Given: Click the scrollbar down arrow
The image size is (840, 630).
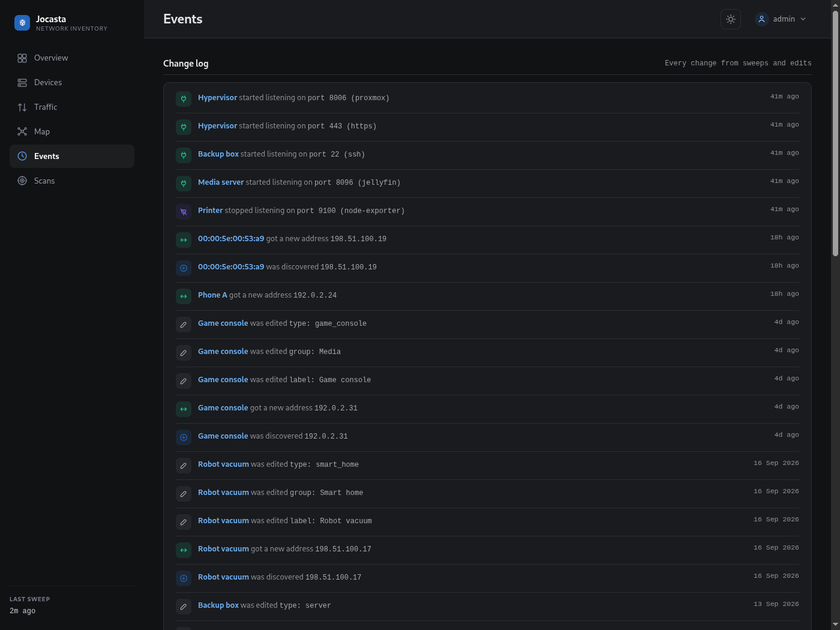Looking at the screenshot, I should 835,625.
